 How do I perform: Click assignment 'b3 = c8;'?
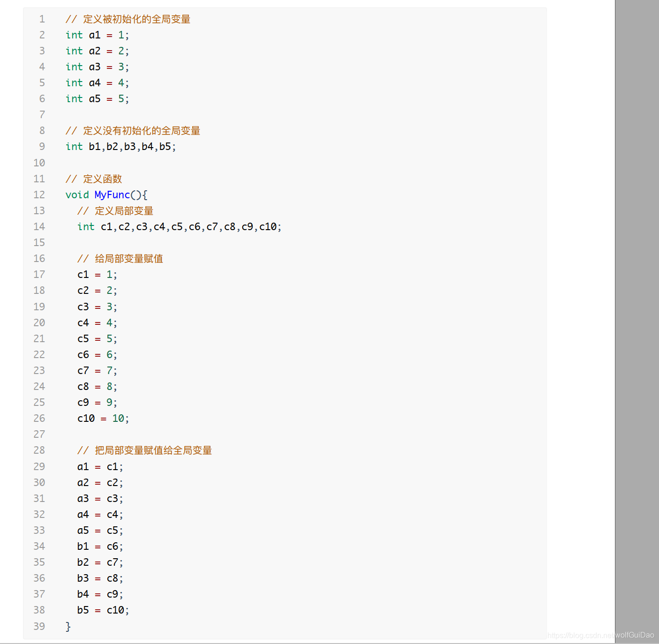pos(100,578)
